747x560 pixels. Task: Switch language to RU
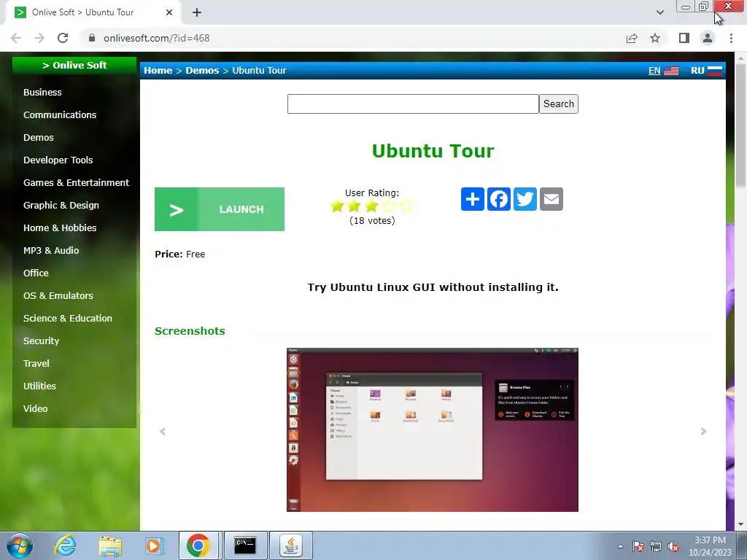pyautogui.click(x=706, y=71)
